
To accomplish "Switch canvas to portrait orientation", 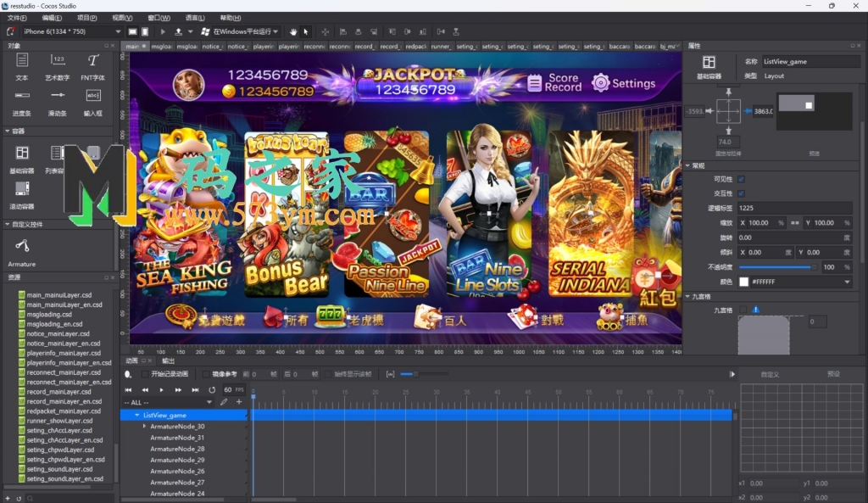I will (145, 31).
